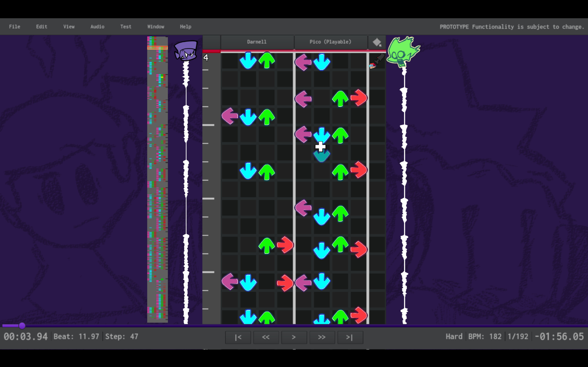Select Pico's green health icon
Screen dimensions: 588x367
(403, 51)
